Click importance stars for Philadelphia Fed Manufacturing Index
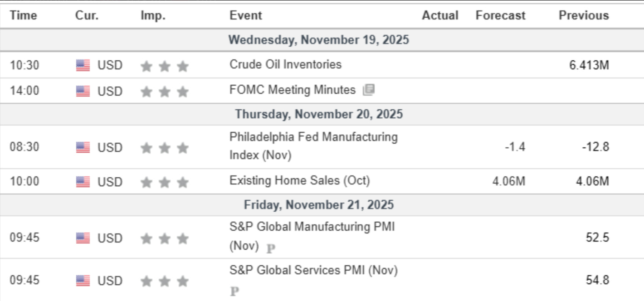 (x=164, y=148)
